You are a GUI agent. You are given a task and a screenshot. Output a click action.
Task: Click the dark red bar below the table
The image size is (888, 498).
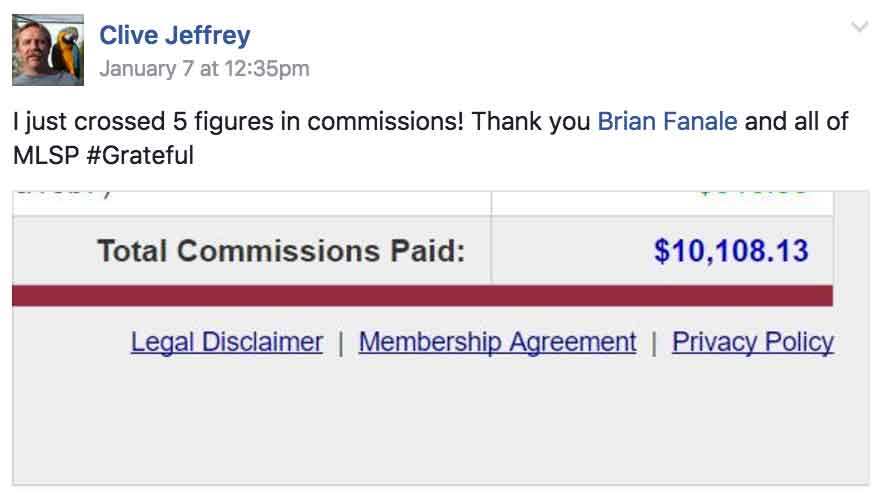click(x=422, y=296)
